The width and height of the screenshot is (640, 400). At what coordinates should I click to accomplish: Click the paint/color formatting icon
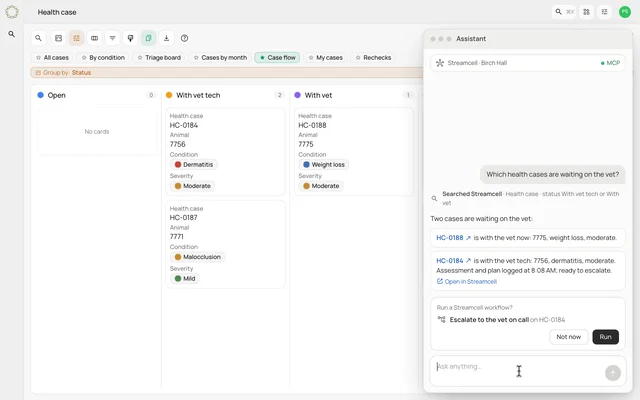130,38
